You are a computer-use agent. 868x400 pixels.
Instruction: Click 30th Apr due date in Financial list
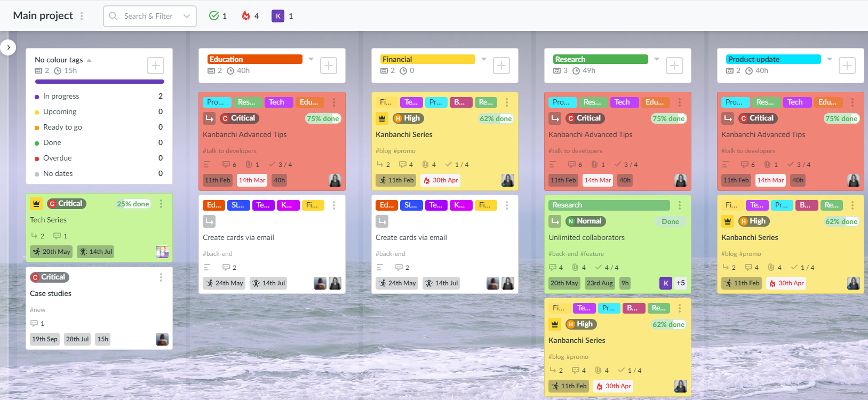(441, 180)
